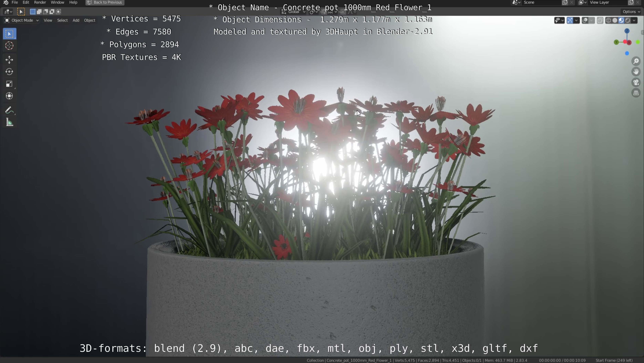Image resolution: width=644 pixels, height=363 pixels.
Task: Choose the Scale tool
Action: point(9,84)
